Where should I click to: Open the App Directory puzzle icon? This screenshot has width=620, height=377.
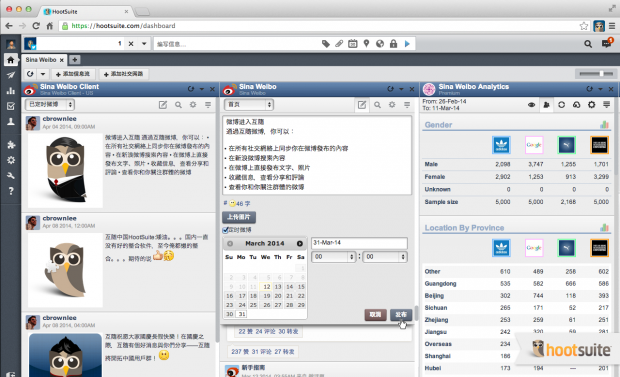click(x=11, y=145)
